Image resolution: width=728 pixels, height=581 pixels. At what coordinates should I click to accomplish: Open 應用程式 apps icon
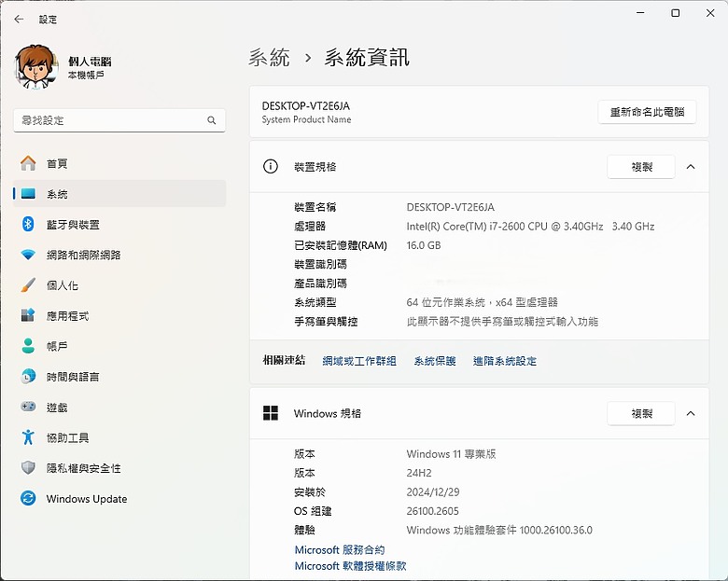click(28, 315)
